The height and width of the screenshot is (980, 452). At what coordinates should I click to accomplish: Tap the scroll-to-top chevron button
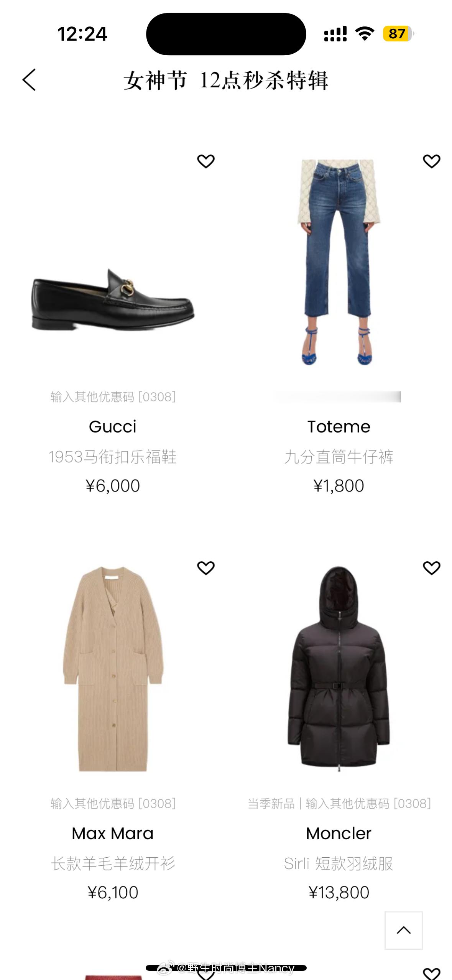[x=404, y=930]
